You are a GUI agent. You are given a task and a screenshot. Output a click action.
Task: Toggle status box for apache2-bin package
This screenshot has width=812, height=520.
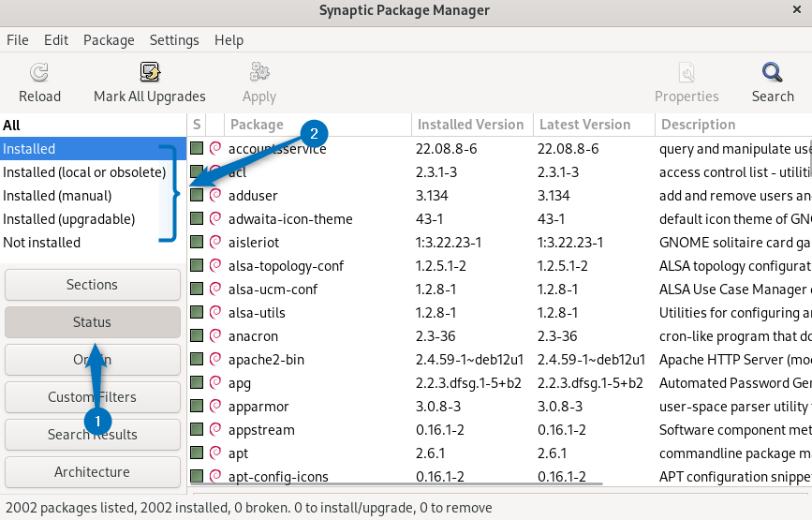click(x=197, y=360)
